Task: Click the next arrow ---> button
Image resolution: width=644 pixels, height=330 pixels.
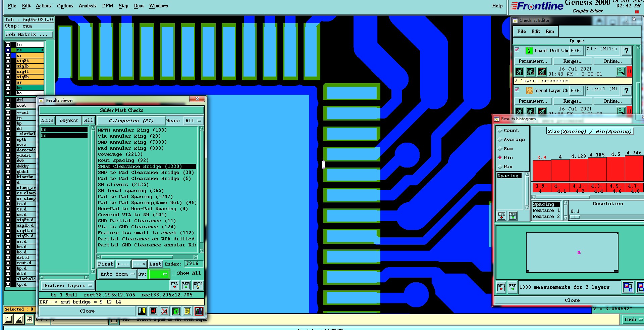Action: [x=139, y=264]
